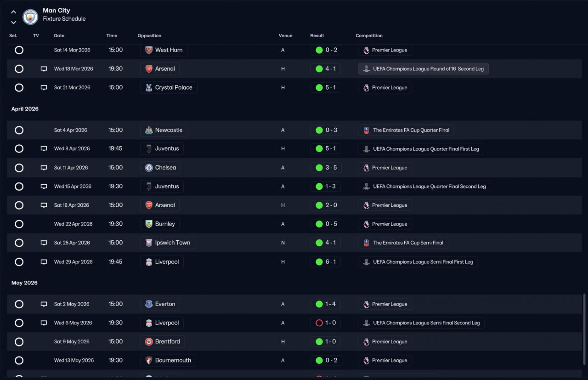Go to previous team with up chevron

[x=13, y=12]
